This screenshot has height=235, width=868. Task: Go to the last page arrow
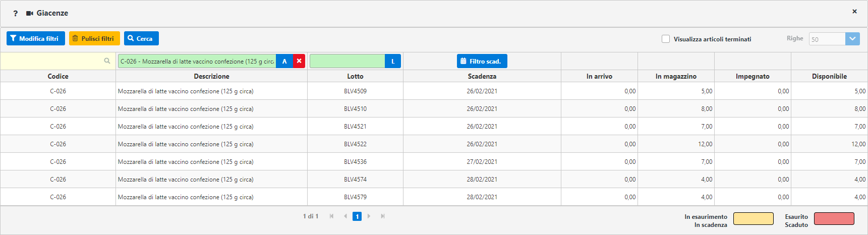point(383,216)
